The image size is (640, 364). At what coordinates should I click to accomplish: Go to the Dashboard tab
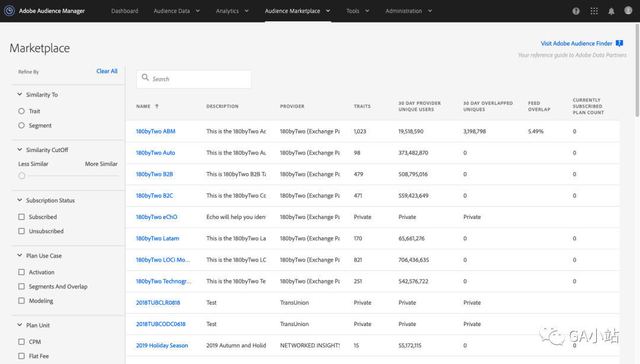(x=124, y=11)
